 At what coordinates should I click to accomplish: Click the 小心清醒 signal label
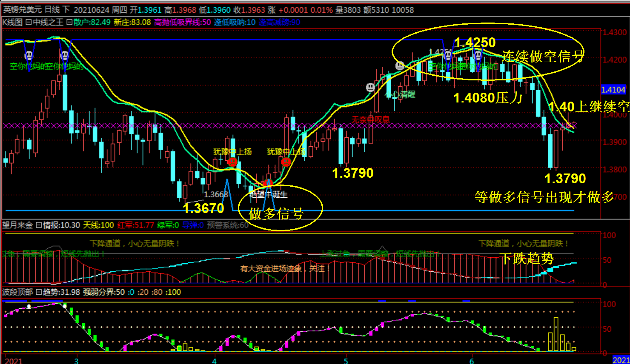(400, 94)
